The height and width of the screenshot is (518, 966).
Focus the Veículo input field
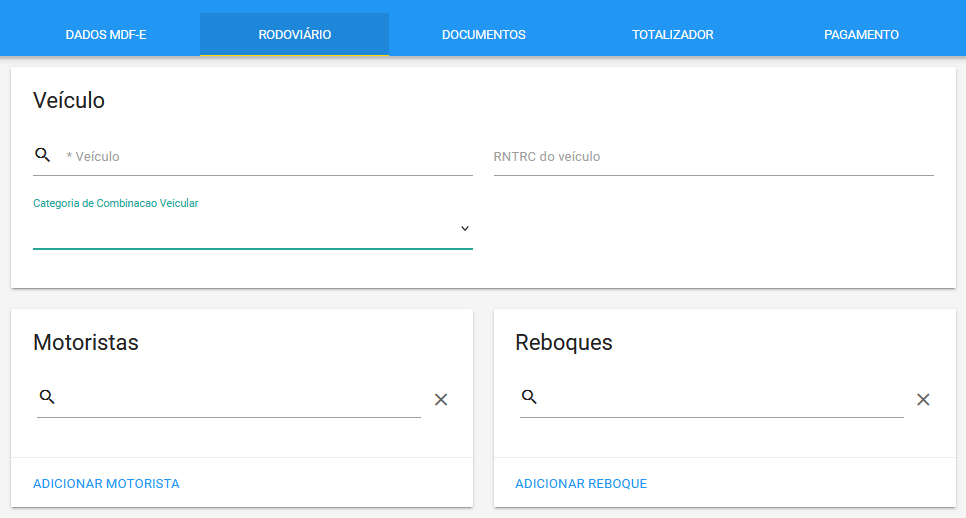click(x=269, y=156)
